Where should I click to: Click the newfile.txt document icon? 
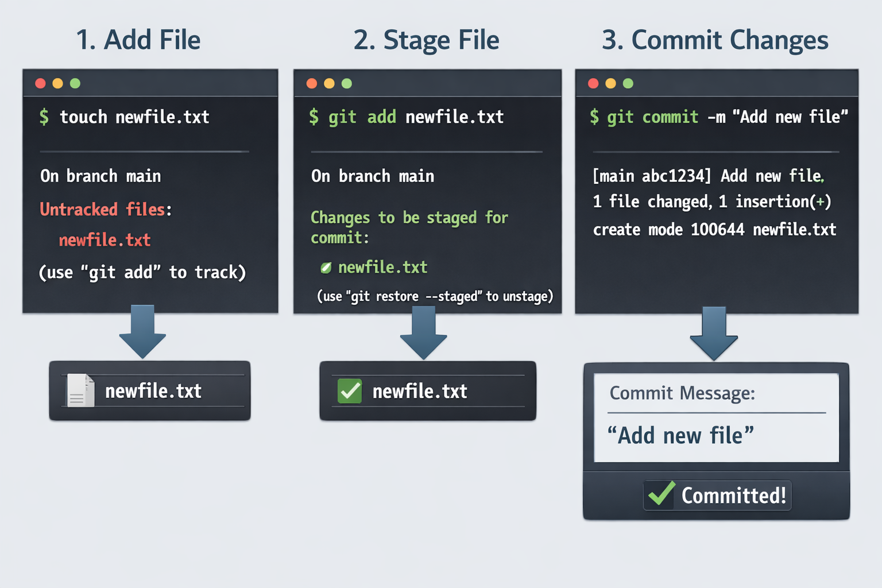(81, 390)
